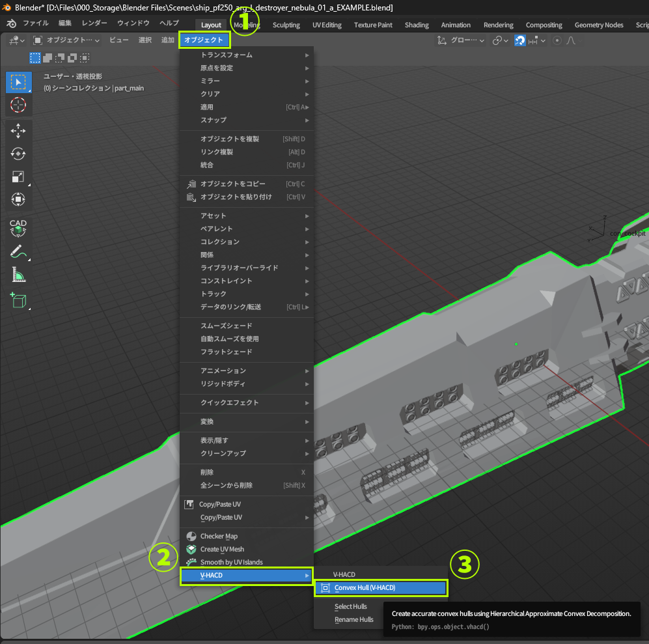Viewport: 649px width, 644px height.
Task: Open the ヘルプ menu
Action: click(169, 23)
